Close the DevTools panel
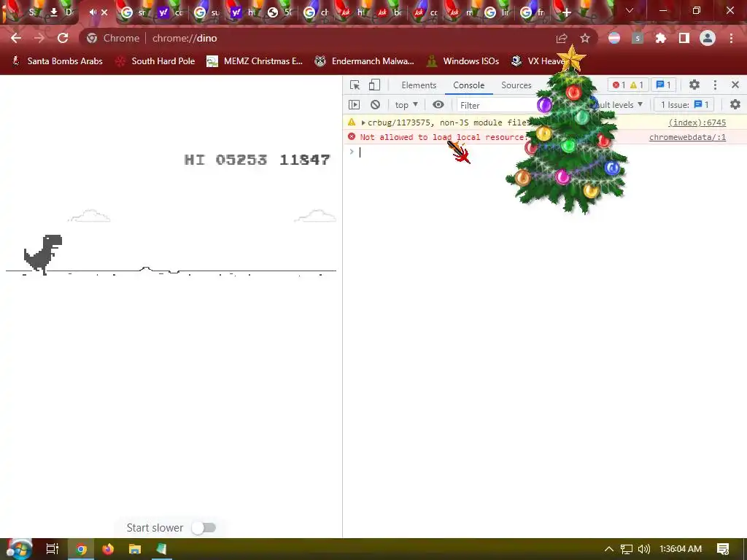 click(735, 85)
